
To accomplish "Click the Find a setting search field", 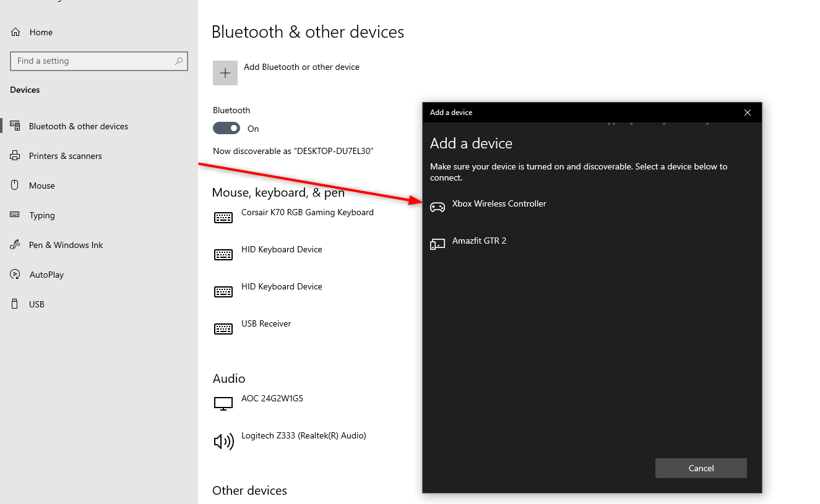I will click(99, 61).
